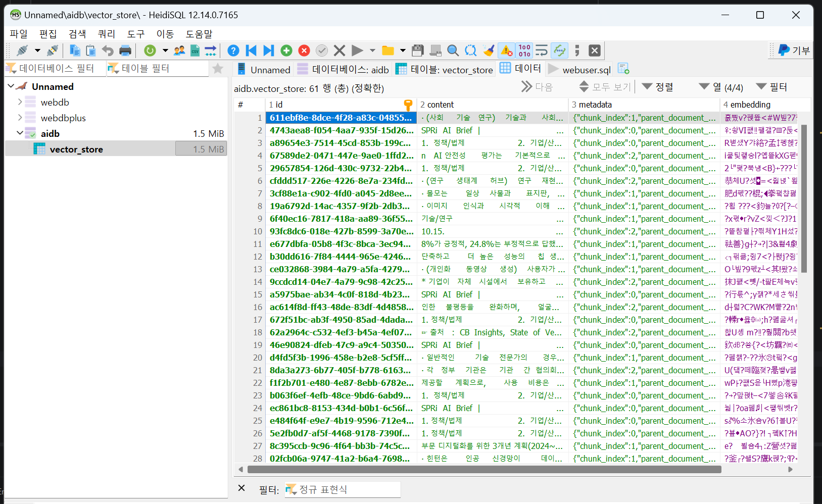Click the run query play icon
This screenshot has width=822, height=504.
pyautogui.click(x=357, y=51)
